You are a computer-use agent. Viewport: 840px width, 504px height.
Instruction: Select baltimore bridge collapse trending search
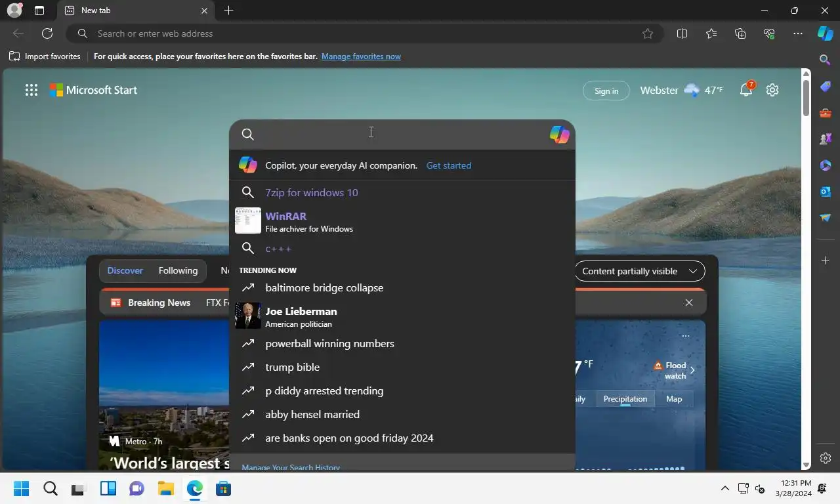[402, 287]
